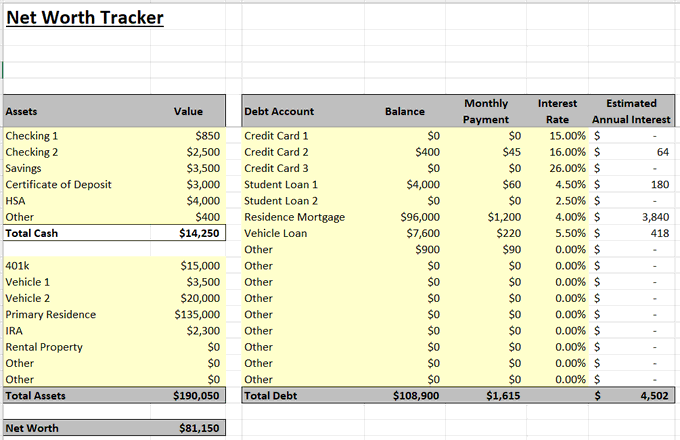Select the Vehicle Loan rate 5.50%
The width and height of the screenshot is (680, 440).
click(x=571, y=233)
